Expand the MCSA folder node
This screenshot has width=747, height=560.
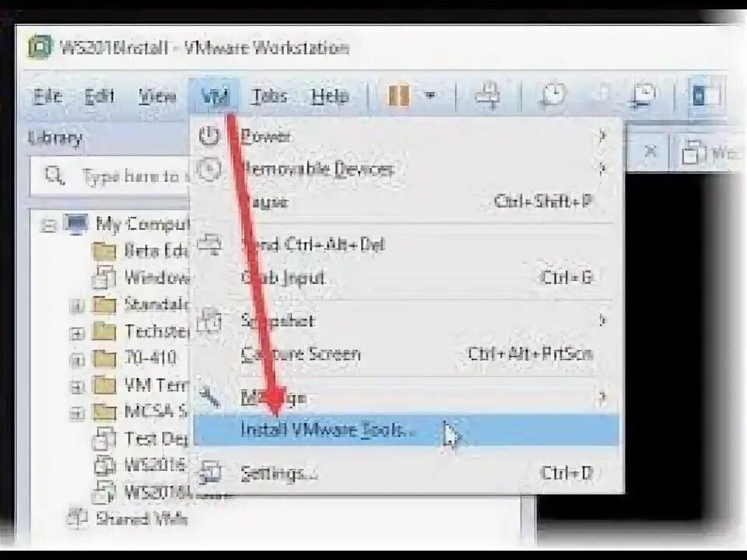pyautogui.click(x=77, y=413)
